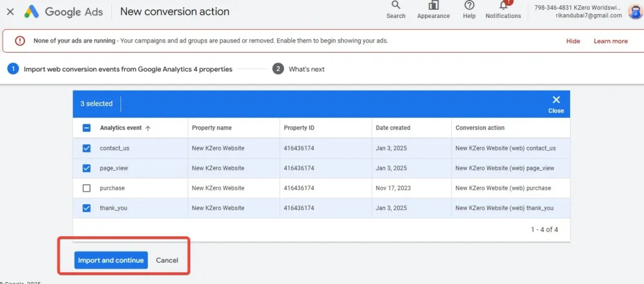Select step 2 What's next

point(299,69)
